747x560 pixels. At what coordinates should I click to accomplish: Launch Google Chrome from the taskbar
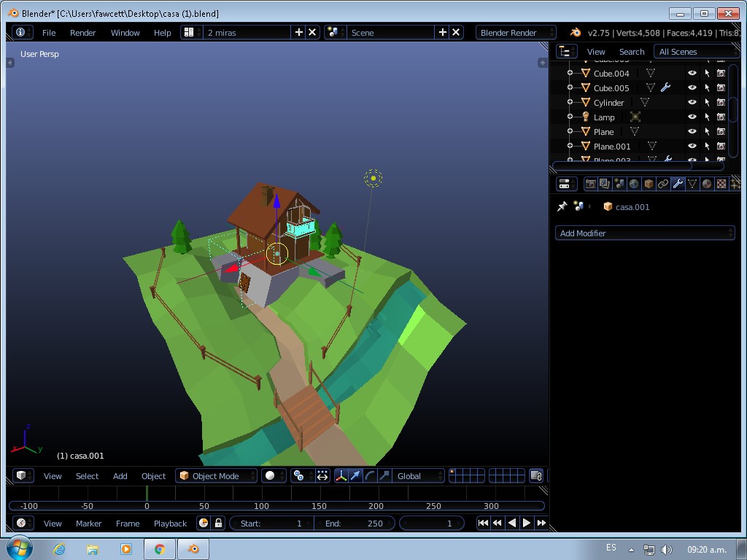[159, 548]
